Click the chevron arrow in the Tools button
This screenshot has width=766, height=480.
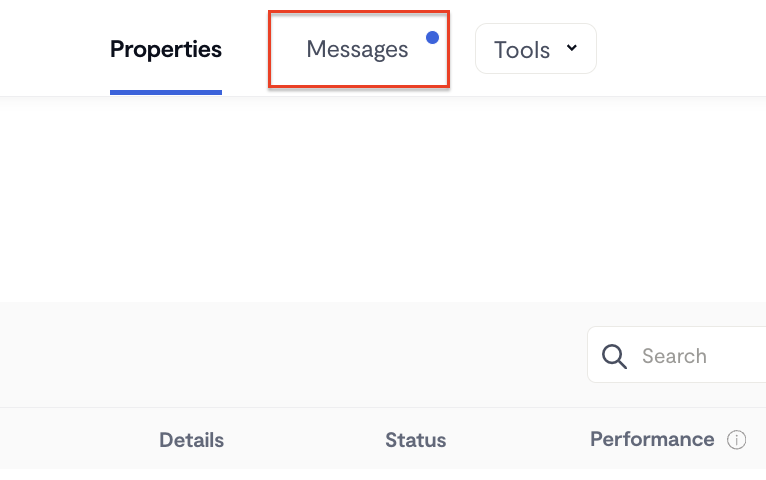tap(572, 48)
